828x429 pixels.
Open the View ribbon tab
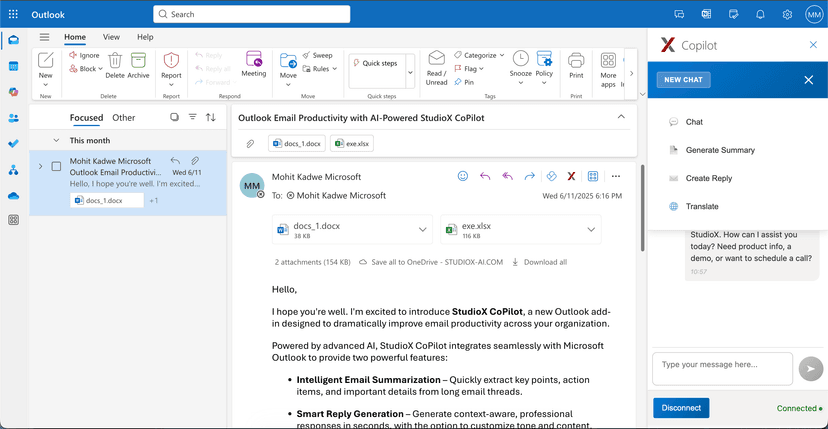tap(111, 37)
